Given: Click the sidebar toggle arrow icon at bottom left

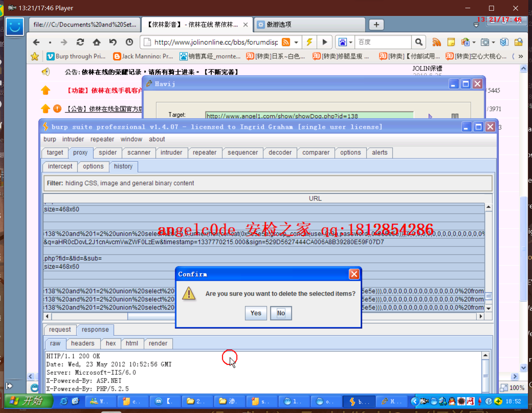Looking at the screenshot, I should [9, 386].
